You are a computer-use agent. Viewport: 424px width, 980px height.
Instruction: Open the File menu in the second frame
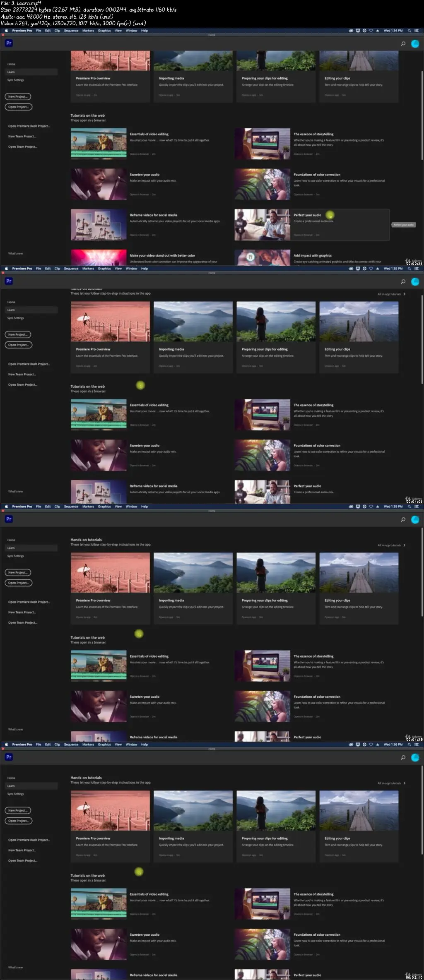pos(39,269)
